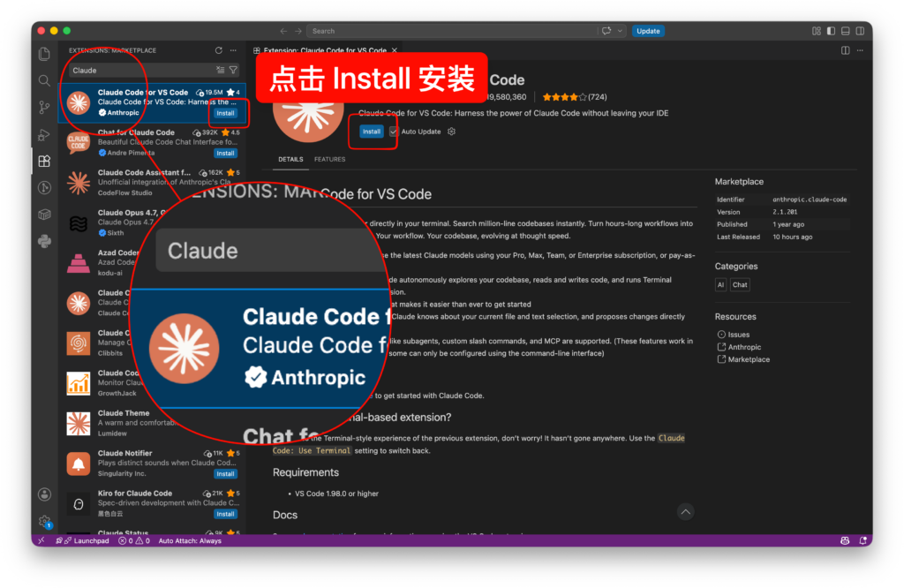Go back with the navigation arrow
Screen dimensions: 904x588
click(x=283, y=31)
